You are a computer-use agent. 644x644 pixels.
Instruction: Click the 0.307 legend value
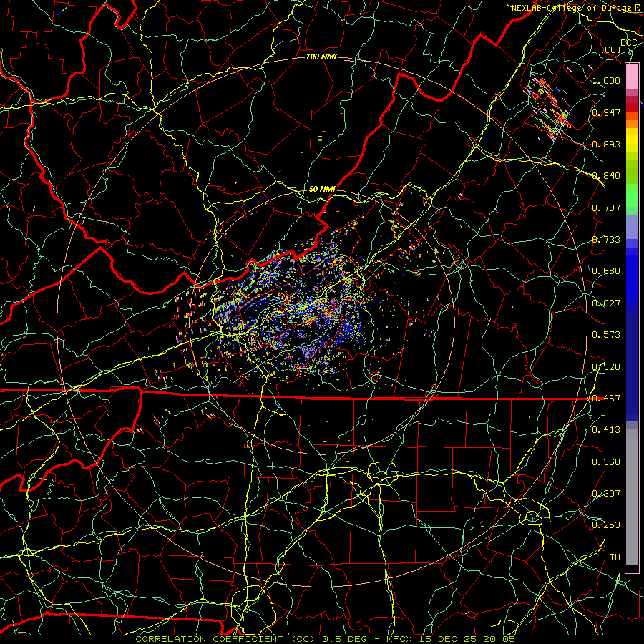(606, 494)
